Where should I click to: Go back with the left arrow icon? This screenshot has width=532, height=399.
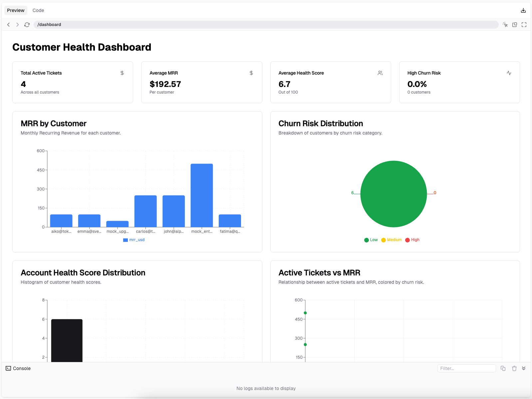[9, 25]
